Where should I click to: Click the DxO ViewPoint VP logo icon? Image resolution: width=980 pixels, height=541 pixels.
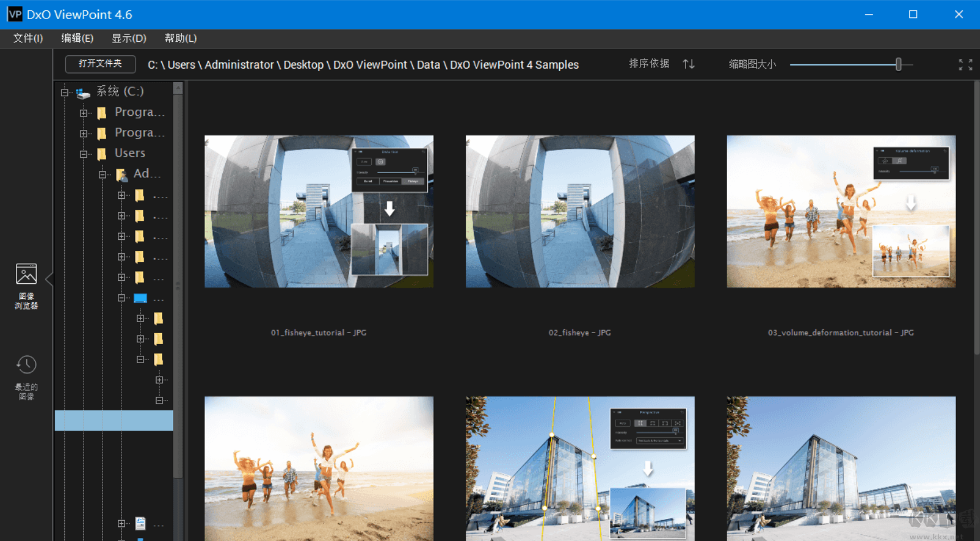click(x=14, y=14)
